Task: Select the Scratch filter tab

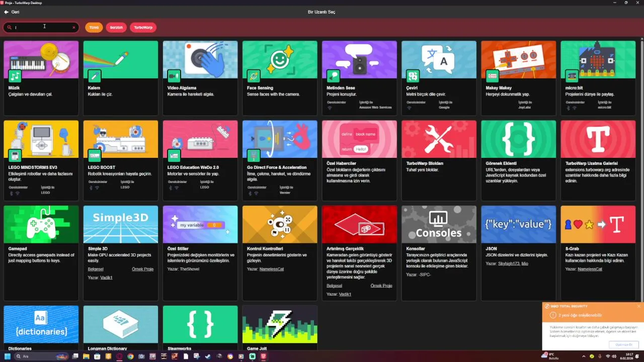Action: tap(116, 28)
